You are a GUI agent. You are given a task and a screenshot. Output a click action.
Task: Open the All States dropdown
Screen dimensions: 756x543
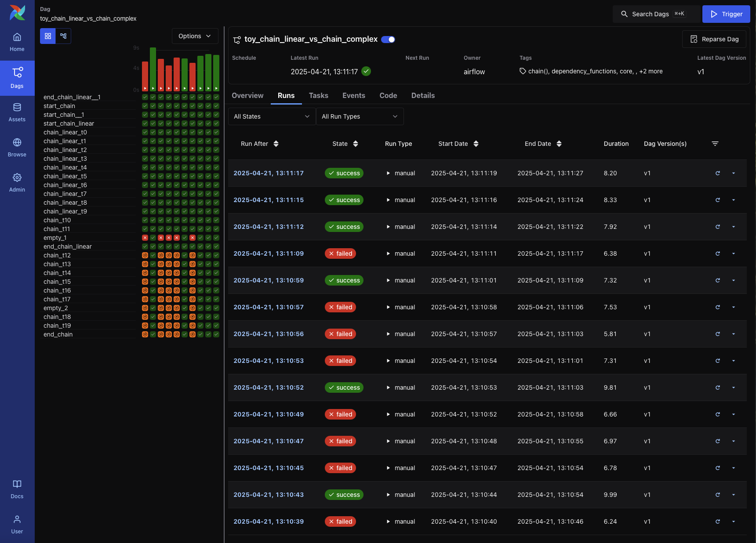[271, 116]
